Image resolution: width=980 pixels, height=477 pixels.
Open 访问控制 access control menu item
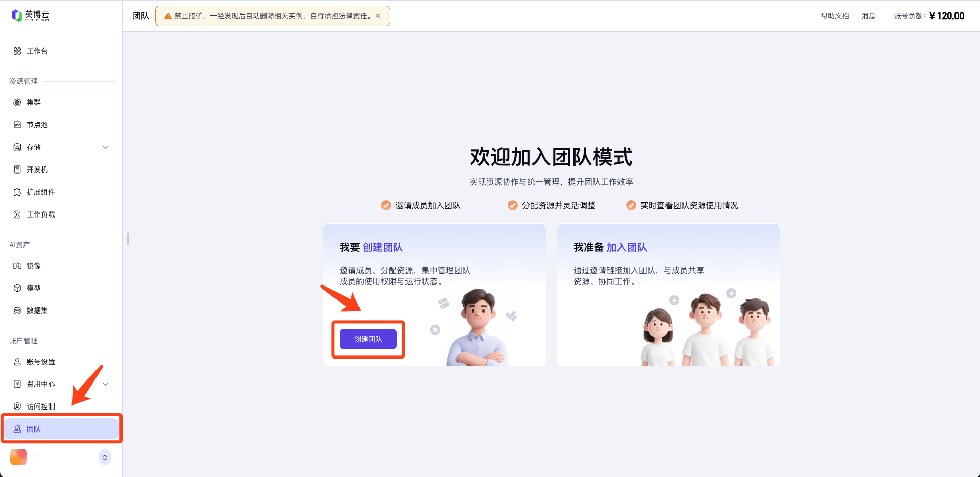[x=40, y=407]
